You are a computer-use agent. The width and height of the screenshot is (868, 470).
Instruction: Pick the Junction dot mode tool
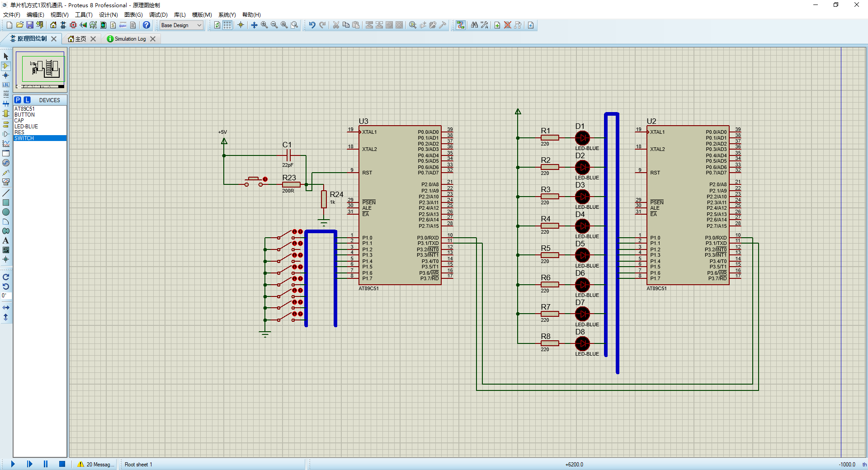[6, 75]
